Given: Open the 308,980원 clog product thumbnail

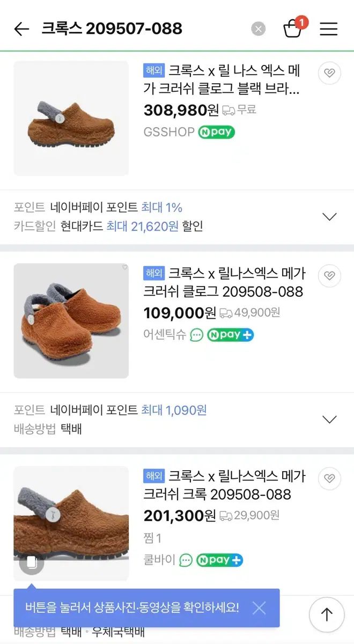Looking at the screenshot, I should pos(71,118).
